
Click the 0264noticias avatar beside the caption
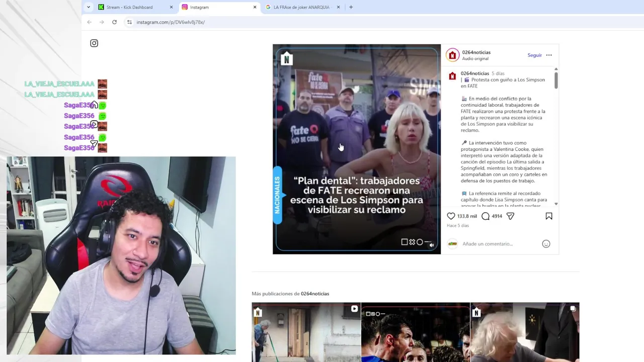[452, 76]
